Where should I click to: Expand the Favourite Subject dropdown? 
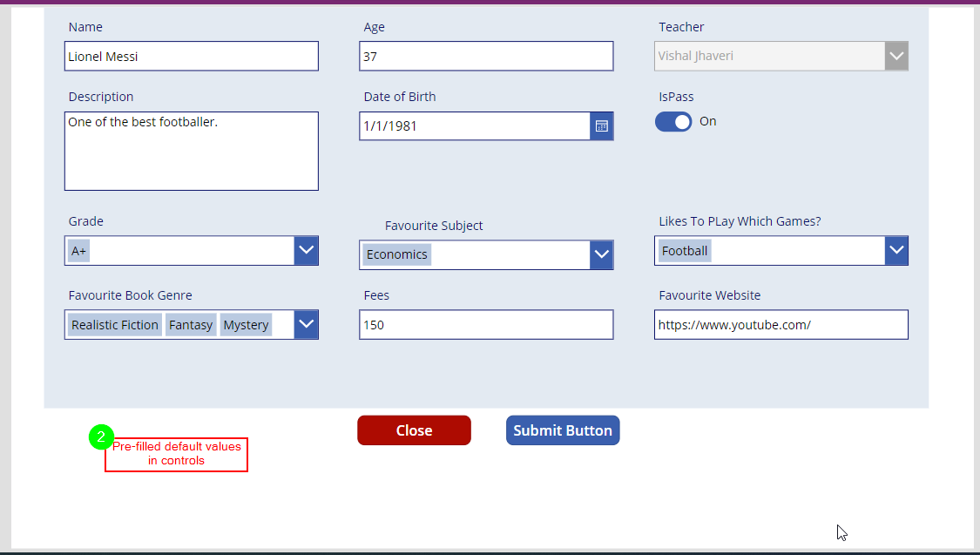601,255
